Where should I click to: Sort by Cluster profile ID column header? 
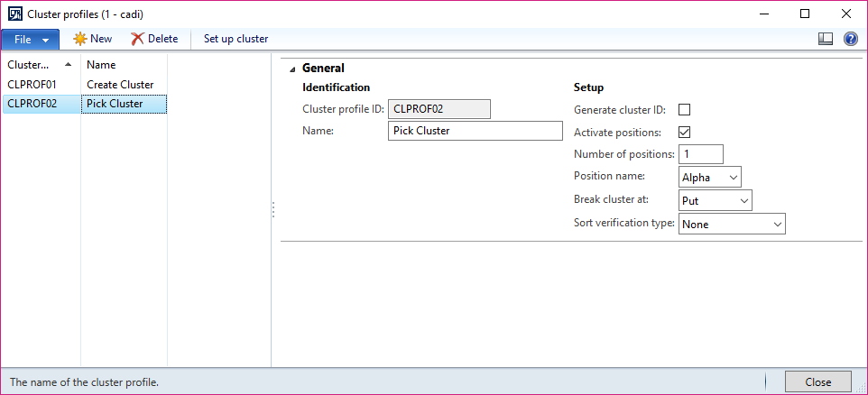coord(42,65)
